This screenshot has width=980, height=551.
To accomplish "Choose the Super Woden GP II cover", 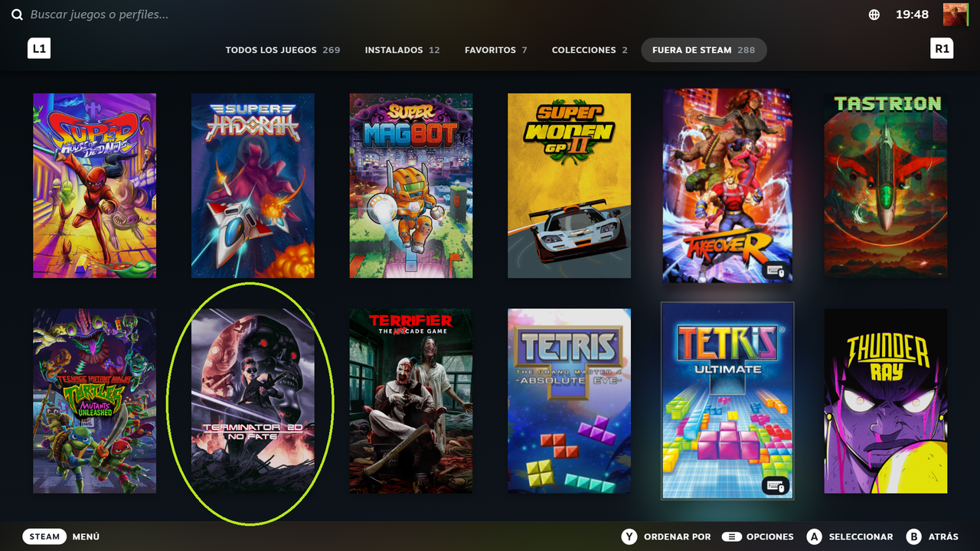I will (x=570, y=186).
